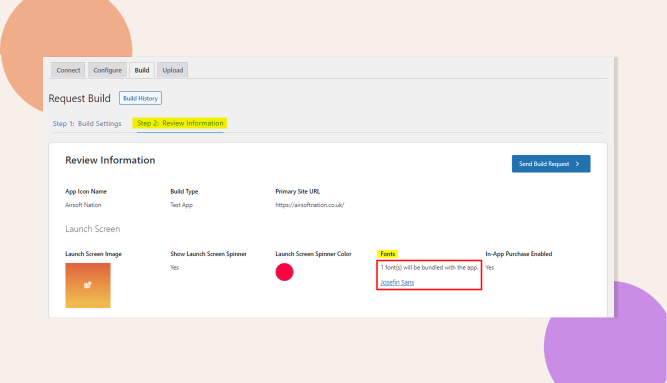
Task: Click the primary site URL airsoftnation.co.uk
Action: pos(310,205)
